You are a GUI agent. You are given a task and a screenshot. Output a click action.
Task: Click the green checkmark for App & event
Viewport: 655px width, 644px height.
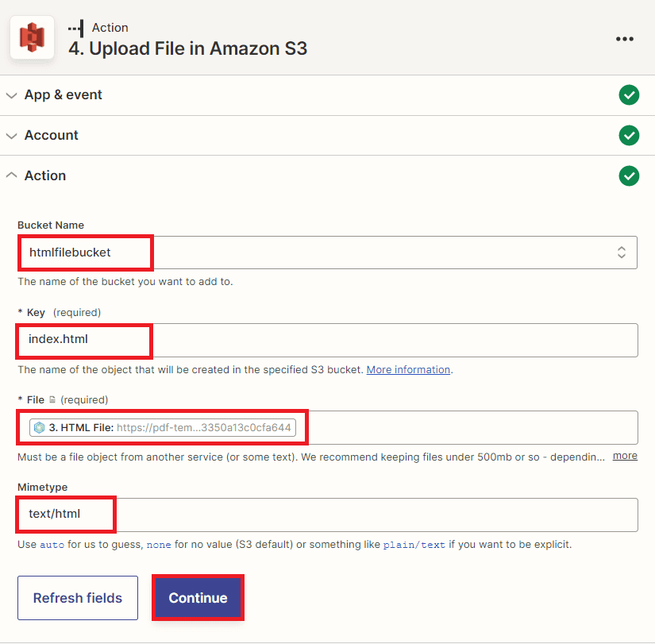click(629, 95)
